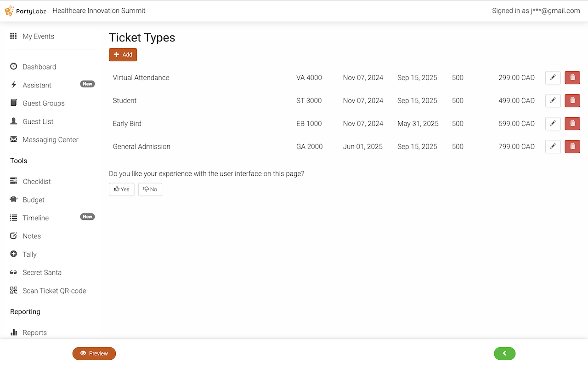Click the PartyLabz logo icon
The width and height of the screenshot is (588, 368).
click(x=10, y=11)
